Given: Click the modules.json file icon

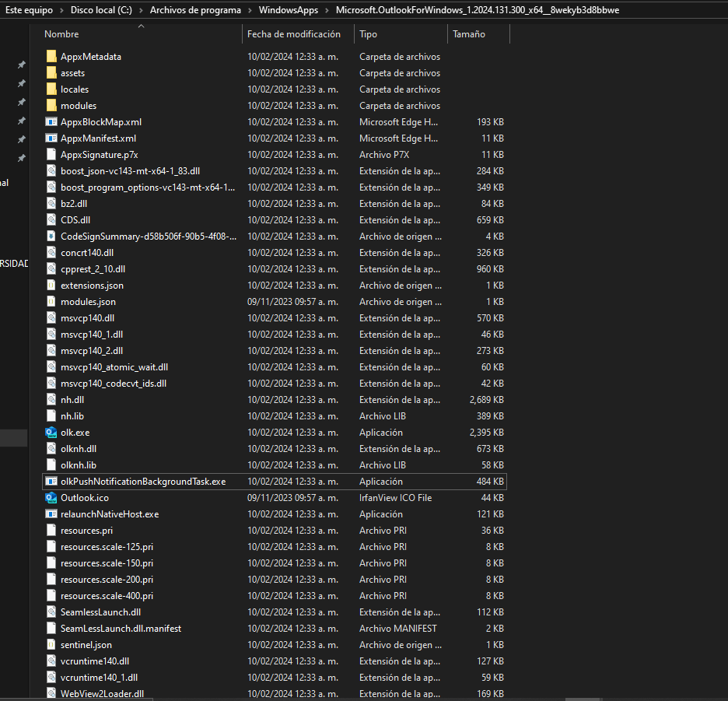Looking at the screenshot, I should coord(51,302).
